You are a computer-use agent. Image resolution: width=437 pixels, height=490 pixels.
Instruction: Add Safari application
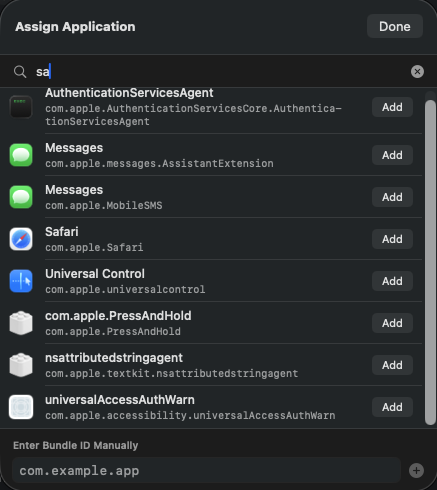click(392, 239)
